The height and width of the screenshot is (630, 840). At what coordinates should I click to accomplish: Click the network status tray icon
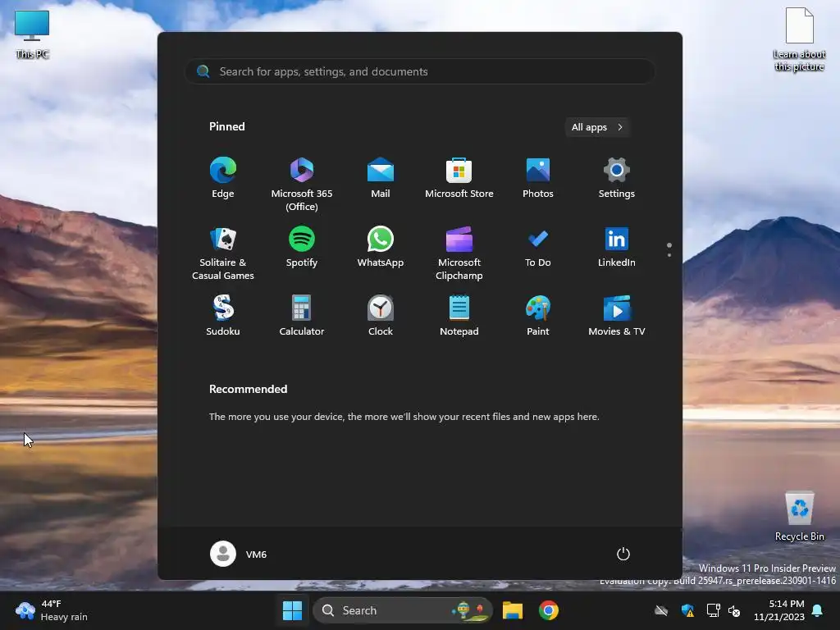(713, 610)
